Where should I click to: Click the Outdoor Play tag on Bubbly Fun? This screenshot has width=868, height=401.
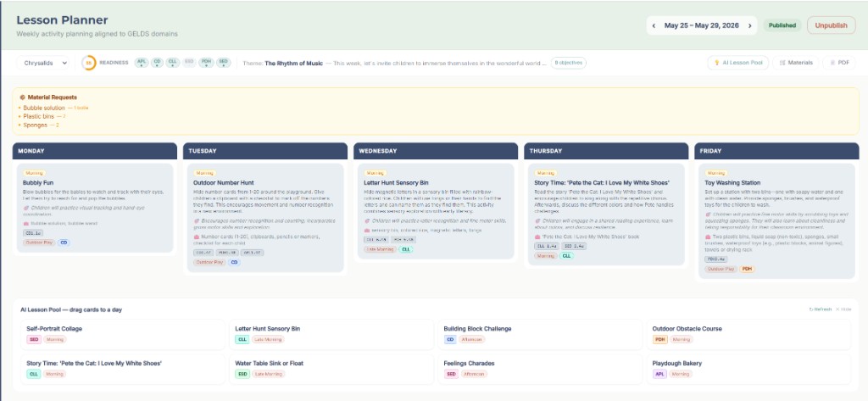[x=39, y=242]
